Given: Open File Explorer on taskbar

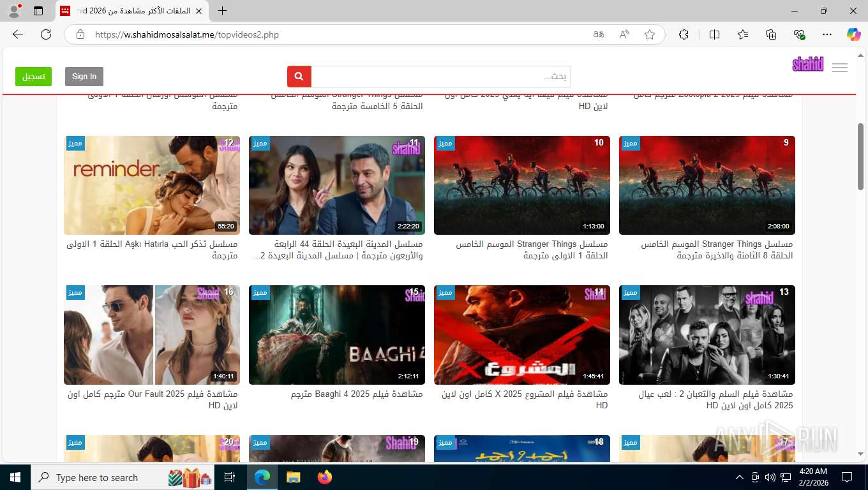Looking at the screenshot, I should (x=293, y=477).
